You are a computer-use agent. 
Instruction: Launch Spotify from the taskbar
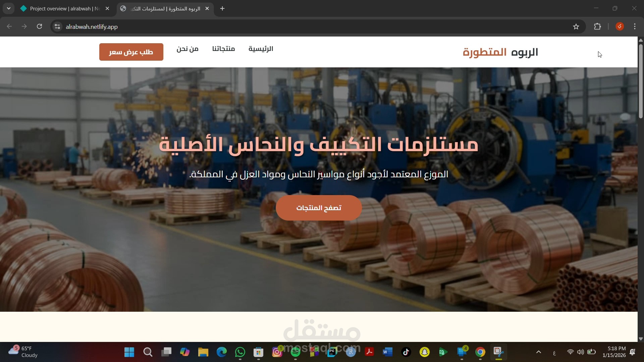click(x=296, y=353)
